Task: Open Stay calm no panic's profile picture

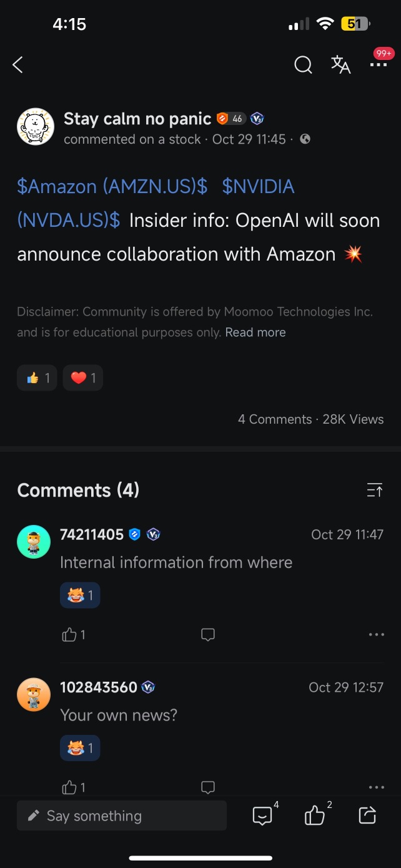Action: tap(35, 126)
